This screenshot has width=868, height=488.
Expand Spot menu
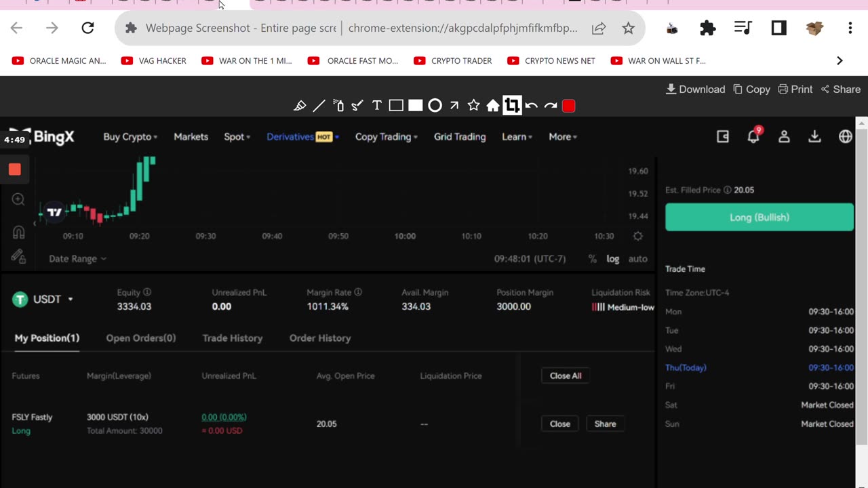[237, 137]
